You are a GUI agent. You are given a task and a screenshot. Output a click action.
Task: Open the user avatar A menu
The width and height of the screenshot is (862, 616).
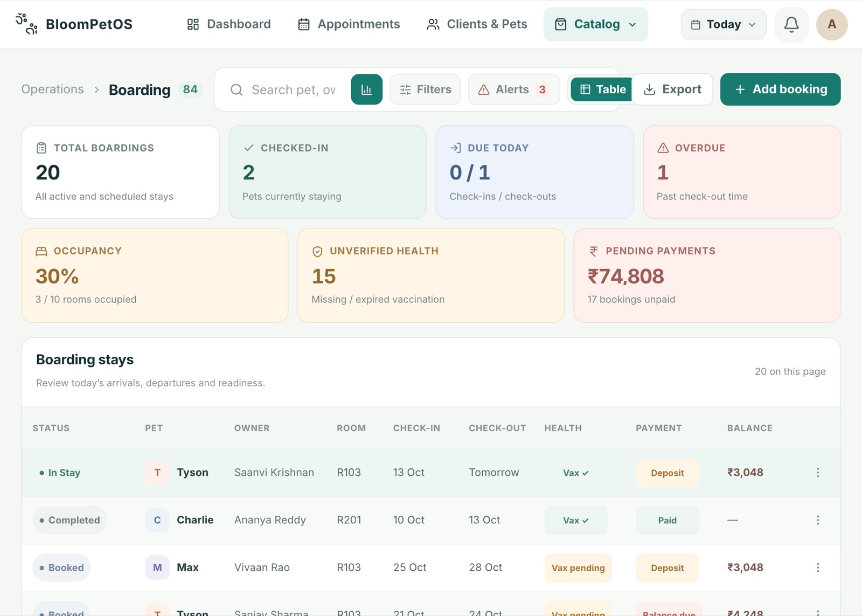[832, 24]
